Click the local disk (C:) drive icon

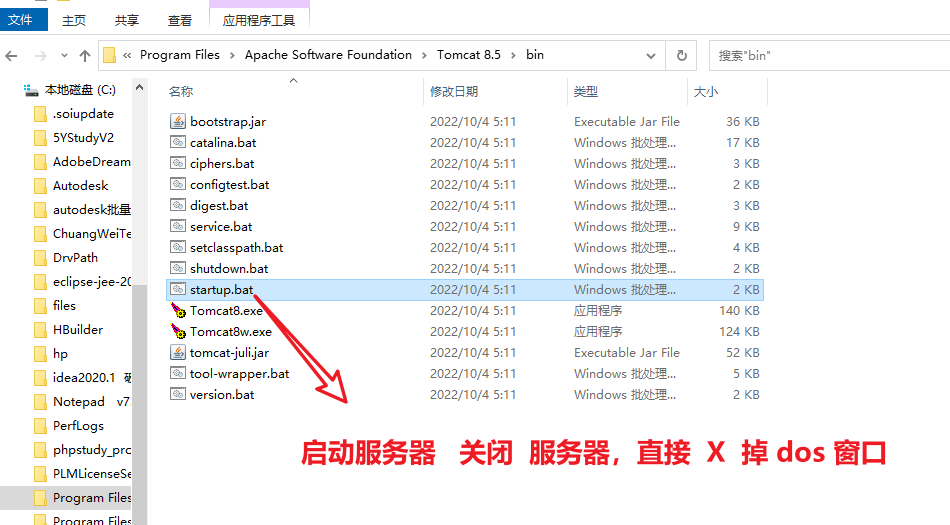pyautogui.click(x=31, y=90)
